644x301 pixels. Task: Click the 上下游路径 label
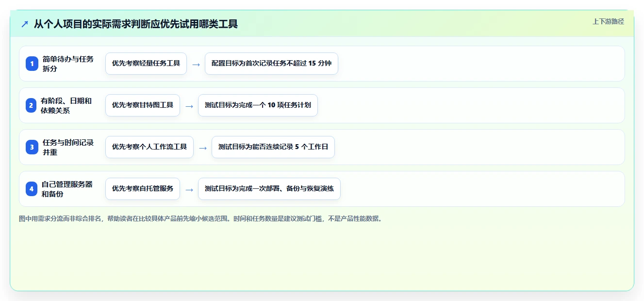[608, 21]
